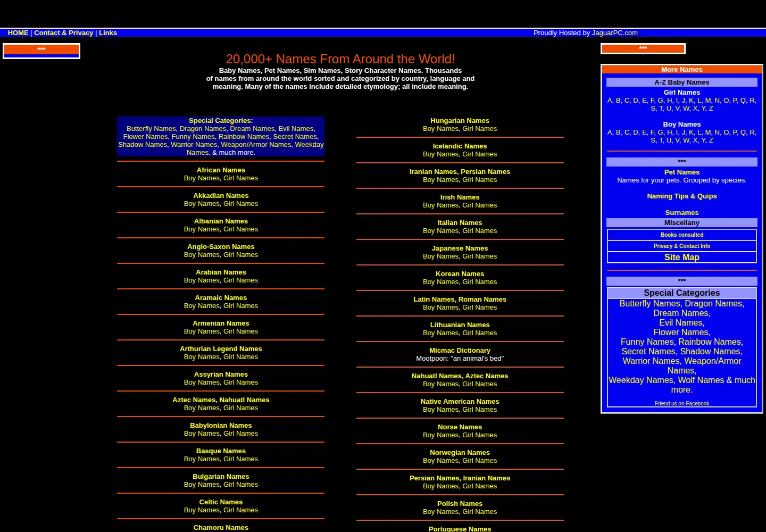The height and width of the screenshot is (532, 766).
Task: Open Irish Names heading
Action: [x=460, y=197]
